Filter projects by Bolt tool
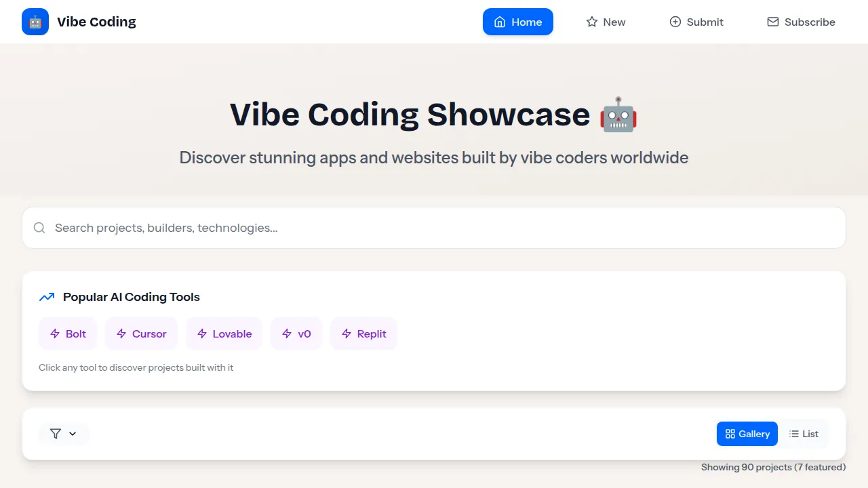 coord(68,333)
